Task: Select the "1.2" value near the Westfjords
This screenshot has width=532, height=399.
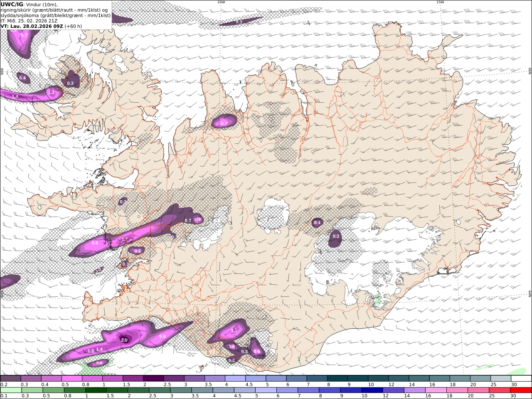Action: coord(52,92)
